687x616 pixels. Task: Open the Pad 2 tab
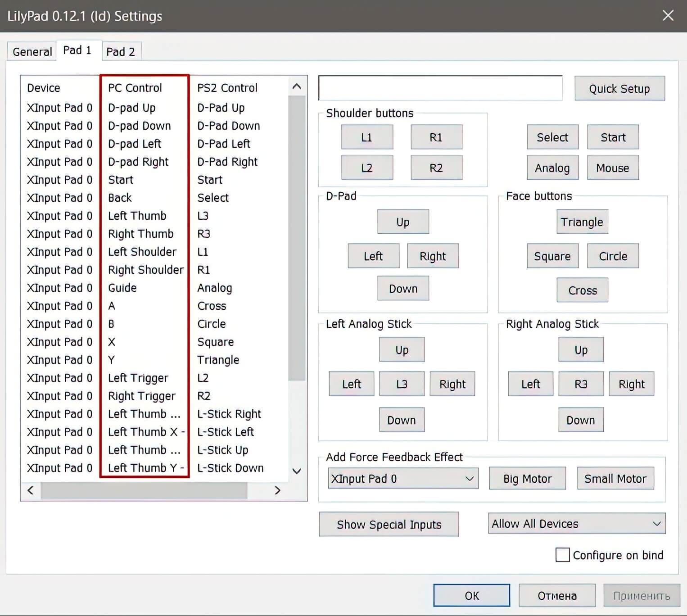[121, 52]
